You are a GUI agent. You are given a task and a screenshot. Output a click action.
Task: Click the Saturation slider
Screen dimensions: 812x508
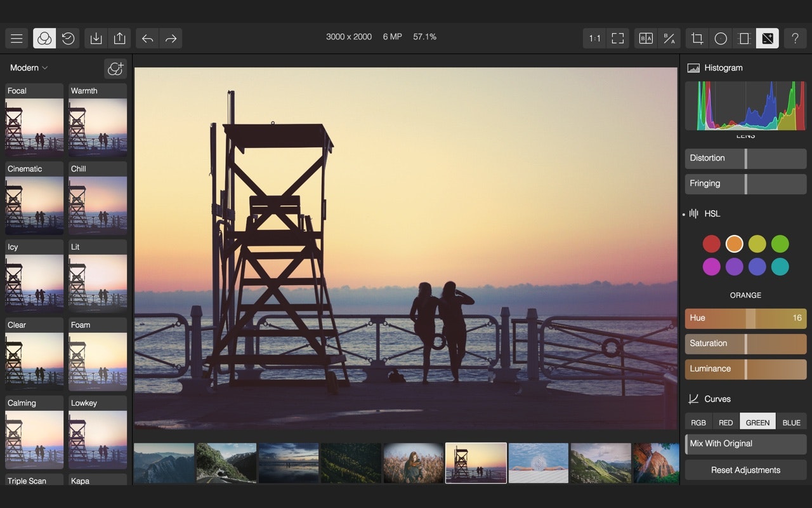click(x=746, y=344)
